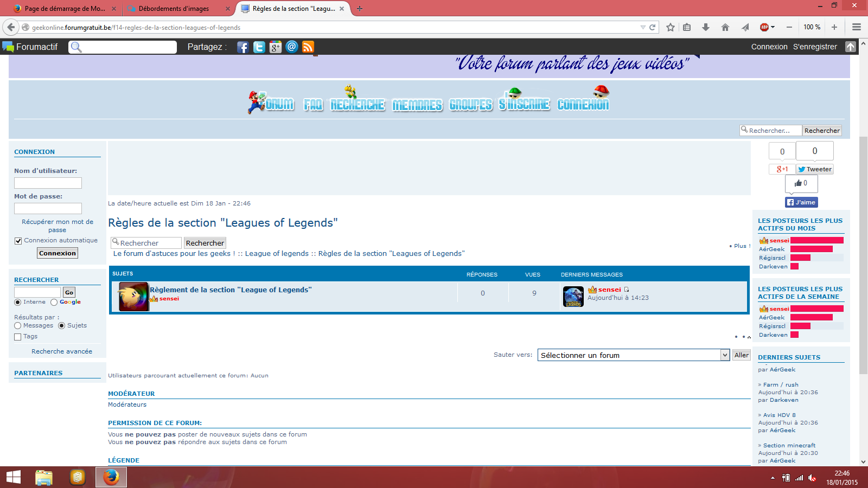
Task: Click the sidebar Connexion login button
Action: (58, 253)
